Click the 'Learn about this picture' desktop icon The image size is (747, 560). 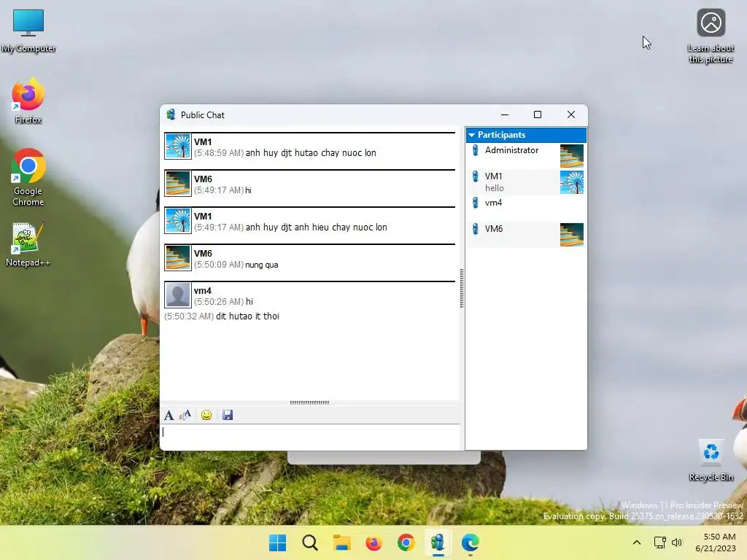click(x=711, y=36)
